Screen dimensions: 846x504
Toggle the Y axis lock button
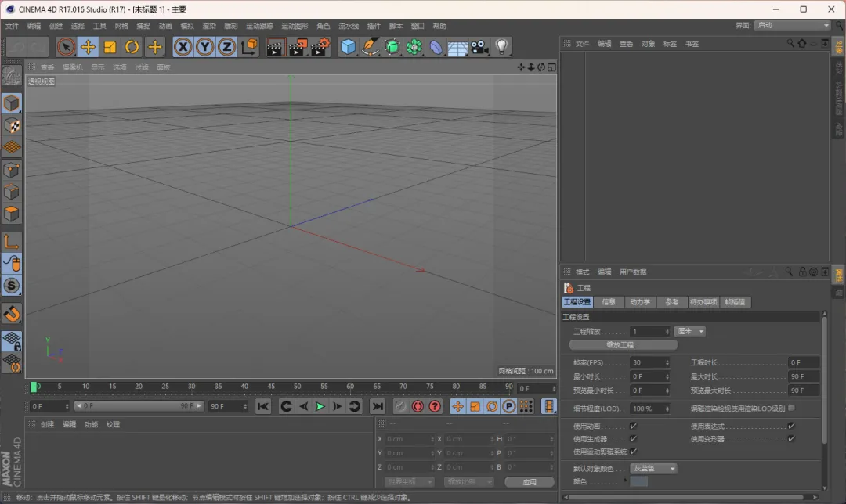point(205,47)
